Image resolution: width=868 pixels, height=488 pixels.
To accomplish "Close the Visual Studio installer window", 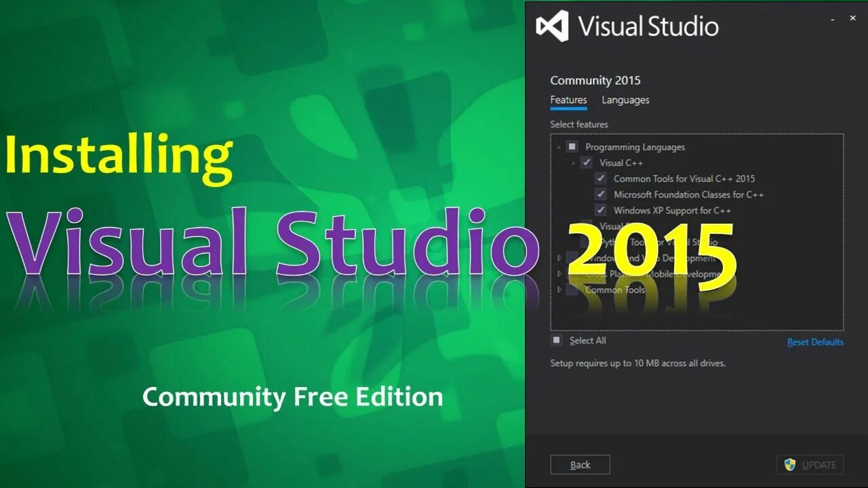I will point(853,19).
